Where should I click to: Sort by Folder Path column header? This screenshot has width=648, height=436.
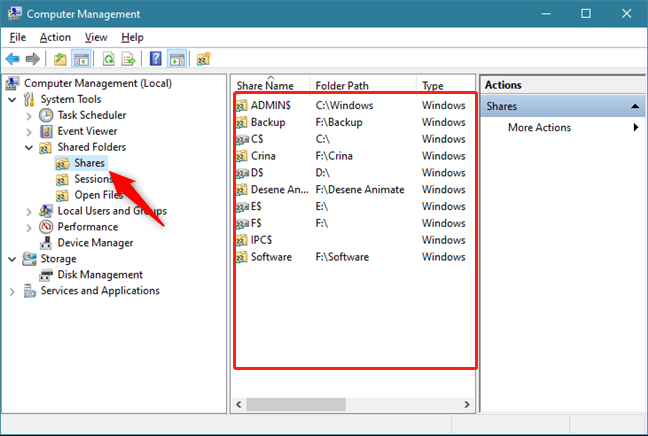342,86
